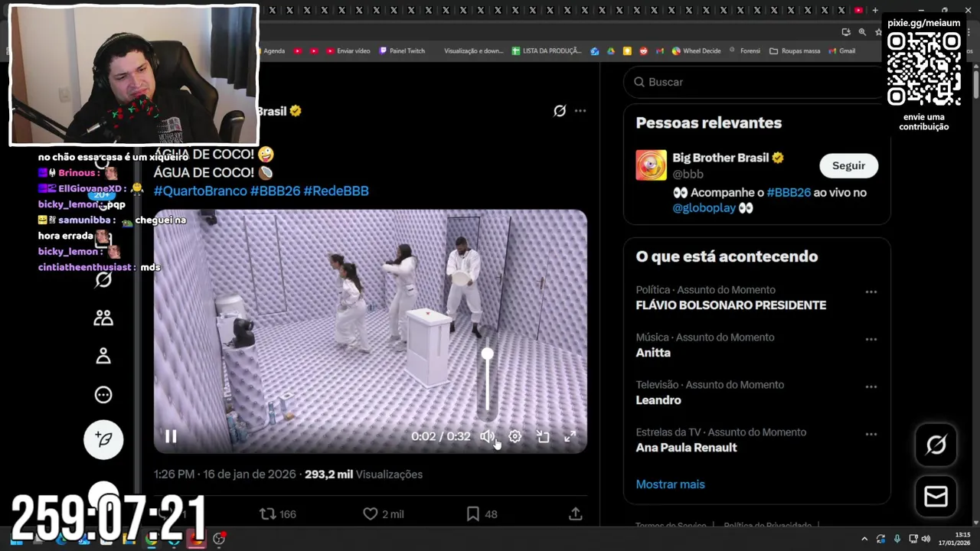Open options for the Leandro trend
Viewport: 980px width, 551px height.
point(871,386)
